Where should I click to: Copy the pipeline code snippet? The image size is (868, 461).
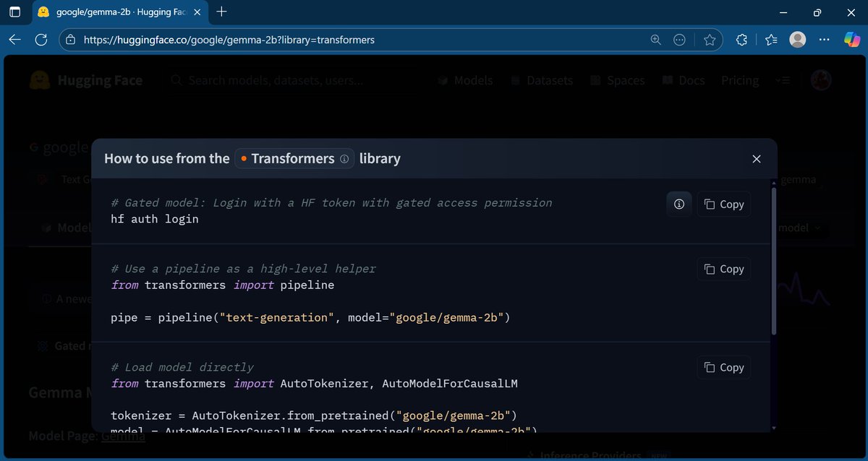(723, 268)
